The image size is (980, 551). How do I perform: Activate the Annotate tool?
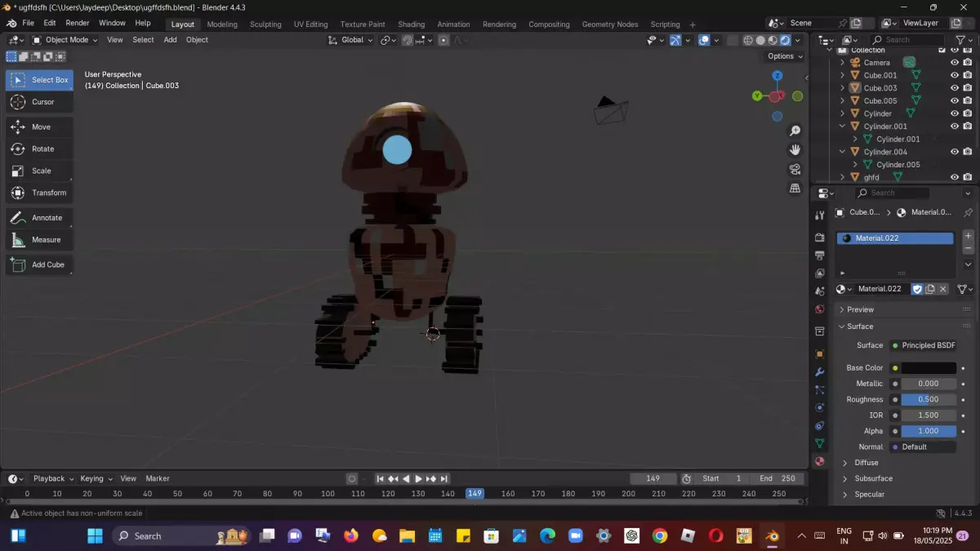coord(39,218)
